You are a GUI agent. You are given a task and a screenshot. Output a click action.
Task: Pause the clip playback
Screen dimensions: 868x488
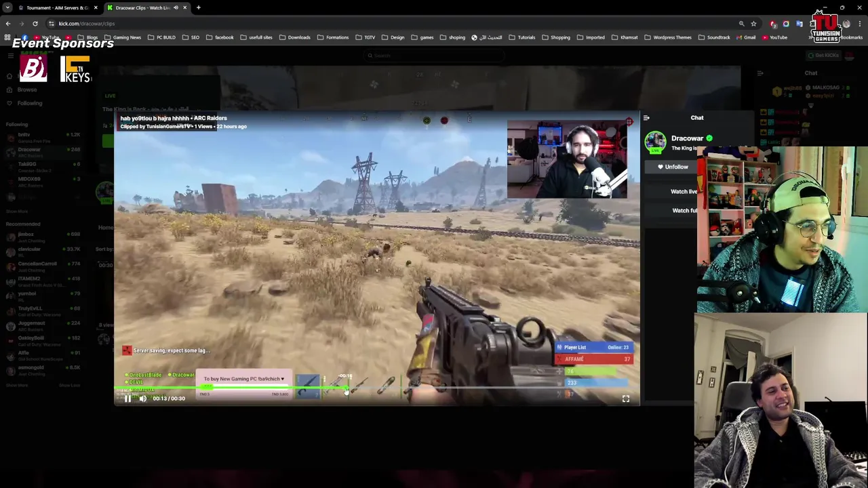[127, 399]
